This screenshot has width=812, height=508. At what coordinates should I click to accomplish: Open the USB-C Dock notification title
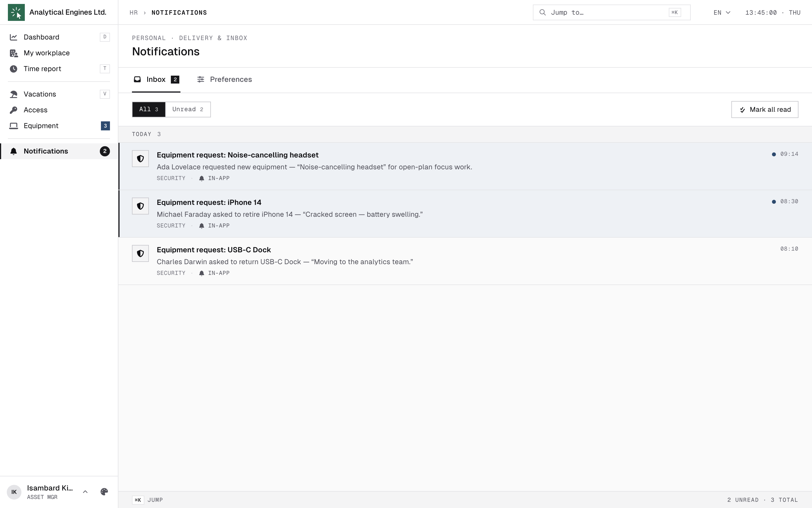pos(214,250)
